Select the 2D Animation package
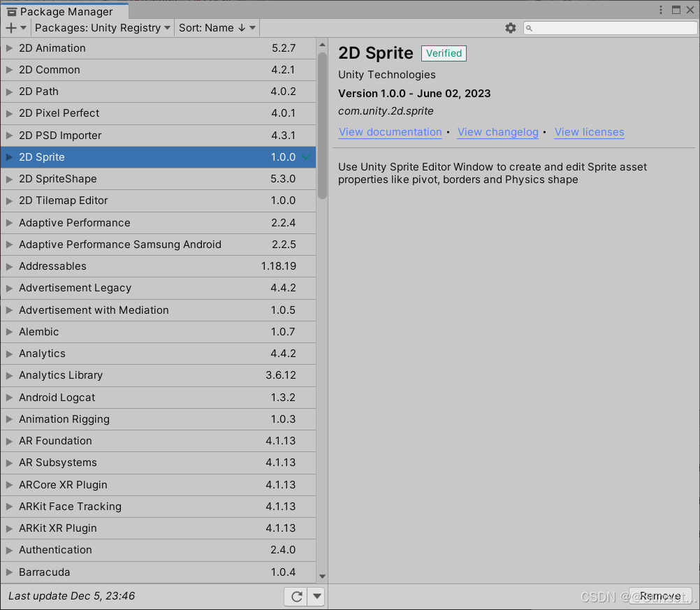The height and width of the screenshot is (610, 700). pyautogui.click(x=158, y=48)
